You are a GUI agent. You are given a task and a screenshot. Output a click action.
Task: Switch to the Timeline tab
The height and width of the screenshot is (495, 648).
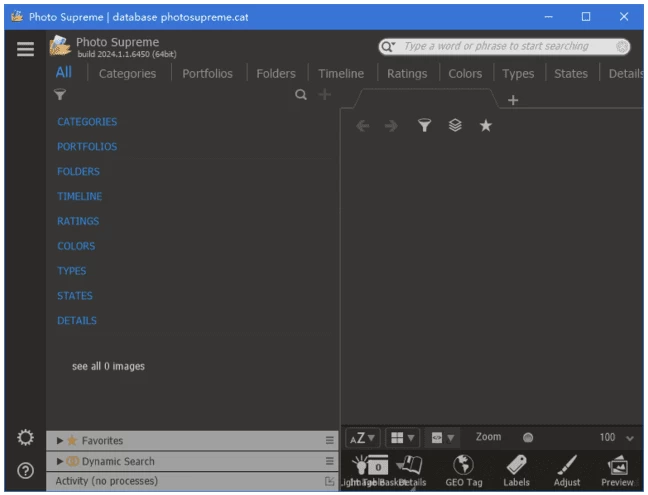click(x=341, y=73)
